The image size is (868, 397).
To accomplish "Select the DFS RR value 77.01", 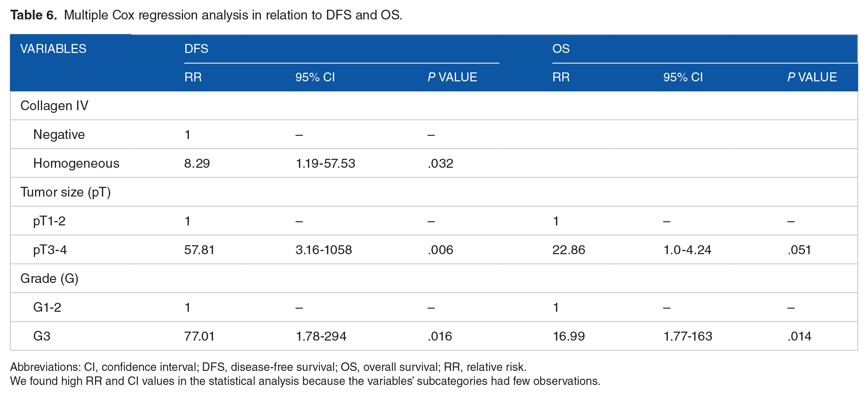I will [199, 336].
